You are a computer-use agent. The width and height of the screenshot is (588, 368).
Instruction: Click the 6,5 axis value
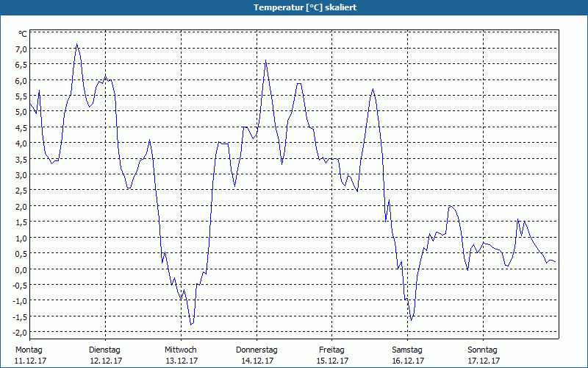[21, 65]
